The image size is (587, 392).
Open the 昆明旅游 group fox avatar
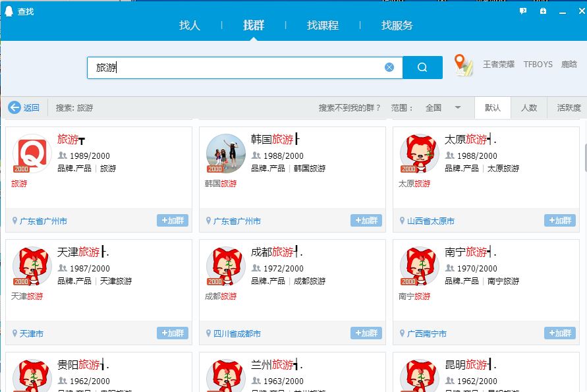coord(420,376)
